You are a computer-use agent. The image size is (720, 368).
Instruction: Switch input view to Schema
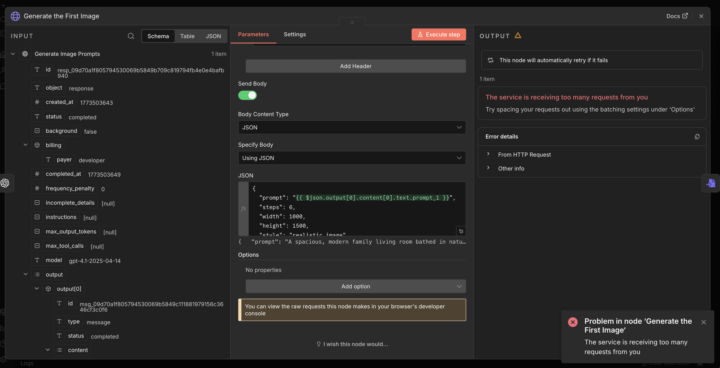coord(158,36)
